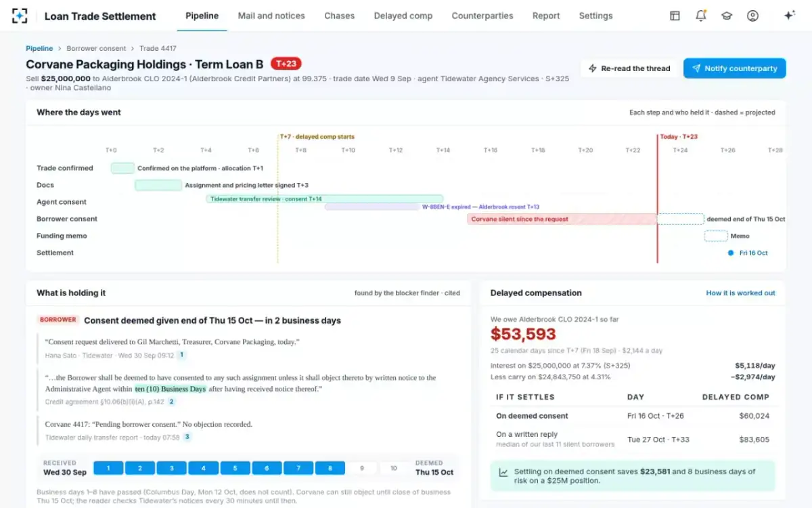
Task: Select the Corvane silent since request bar
Action: tap(562, 219)
